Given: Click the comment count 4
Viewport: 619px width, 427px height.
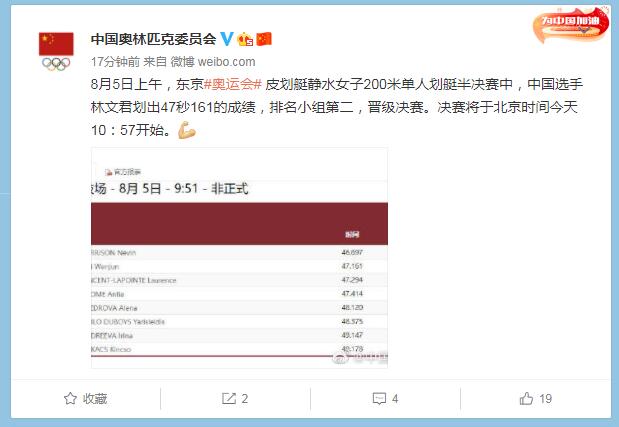Looking at the screenshot, I should [x=395, y=399].
